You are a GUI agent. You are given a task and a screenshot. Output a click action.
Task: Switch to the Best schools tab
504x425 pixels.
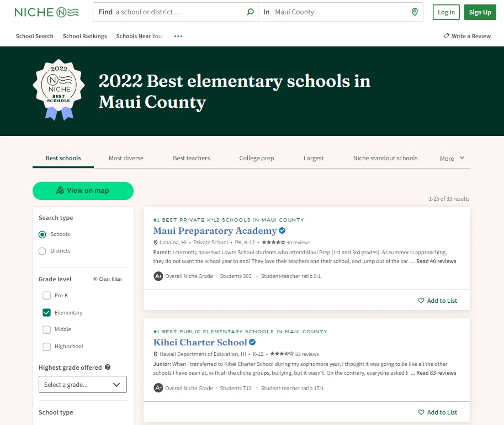click(x=63, y=158)
